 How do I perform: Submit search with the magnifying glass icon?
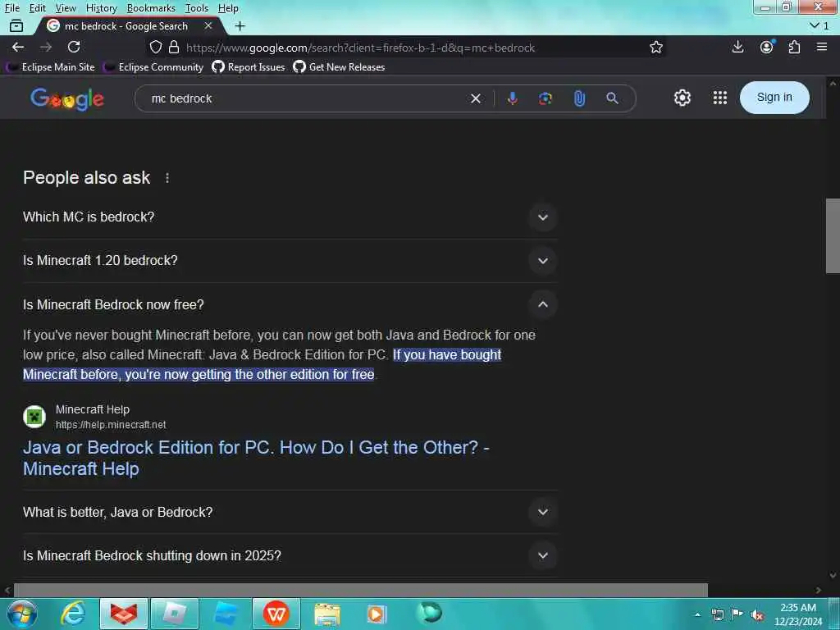(x=612, y=98)
